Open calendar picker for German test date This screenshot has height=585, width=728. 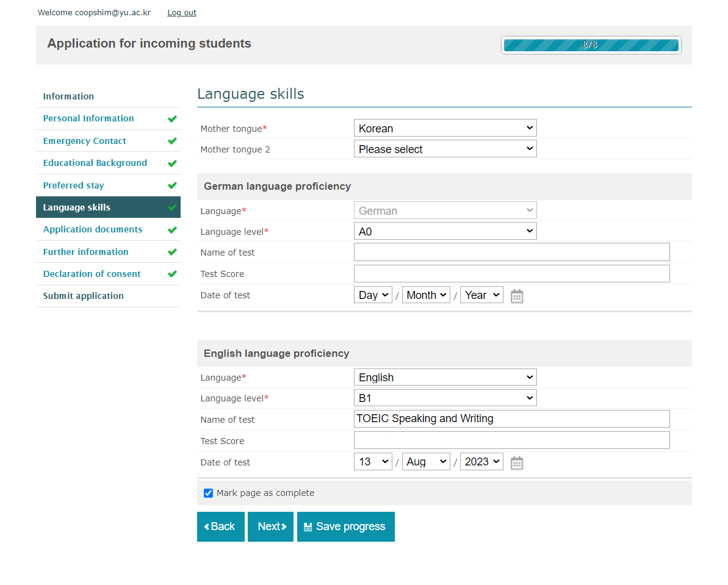click(x=517, y=296)
